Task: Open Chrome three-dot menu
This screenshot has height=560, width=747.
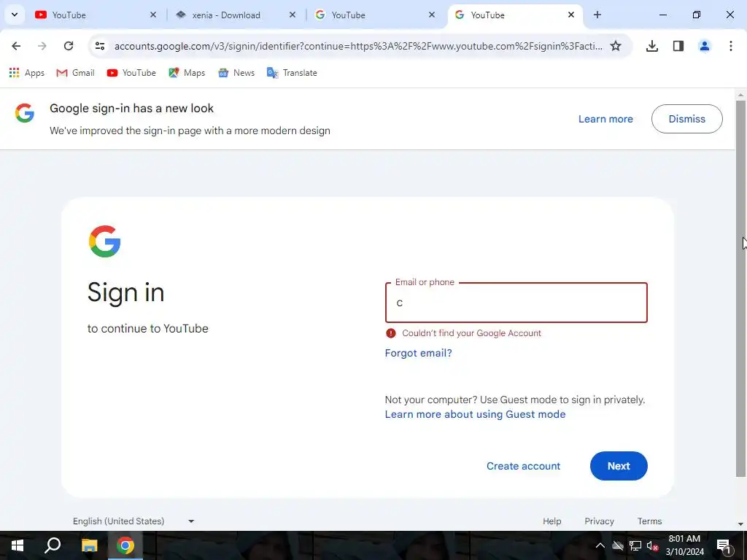Action: pos(730,46)
